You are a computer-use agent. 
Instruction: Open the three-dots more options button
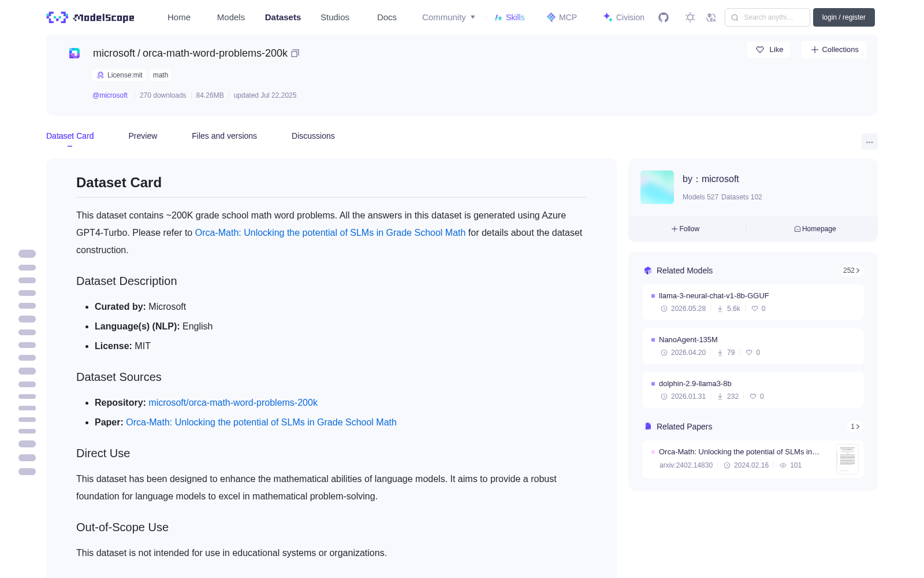point(869,142)
